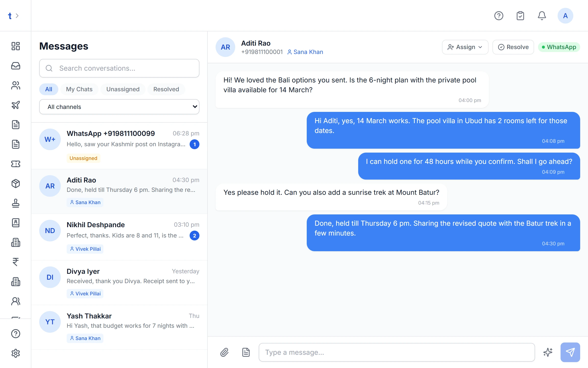Screen dimensions: 588x368
Task: Open the two-person contacts icon below inbox
Action: (16, 85)
